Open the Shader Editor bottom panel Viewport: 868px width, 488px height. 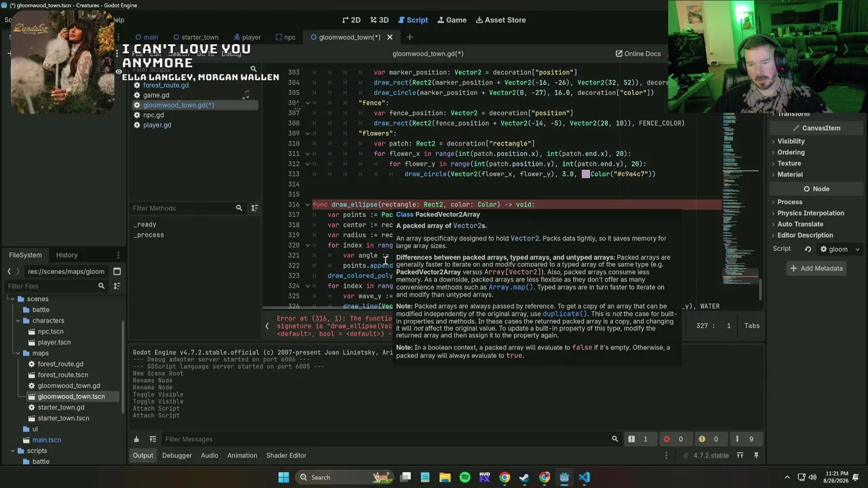coord(286,455)
